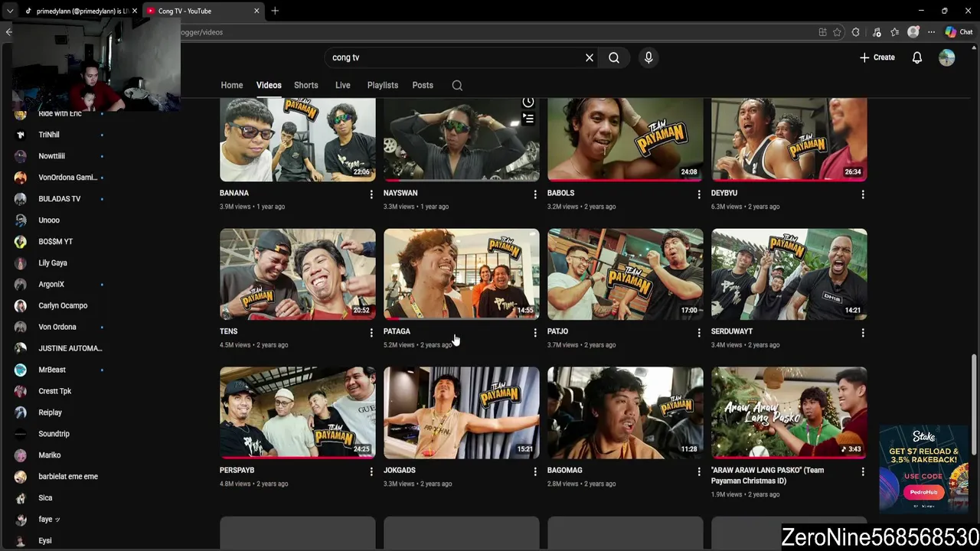Viewport: 980px width, 551px height.
Task: Open Soundtrip subscription in sidebar
Action: click(54, 434)
